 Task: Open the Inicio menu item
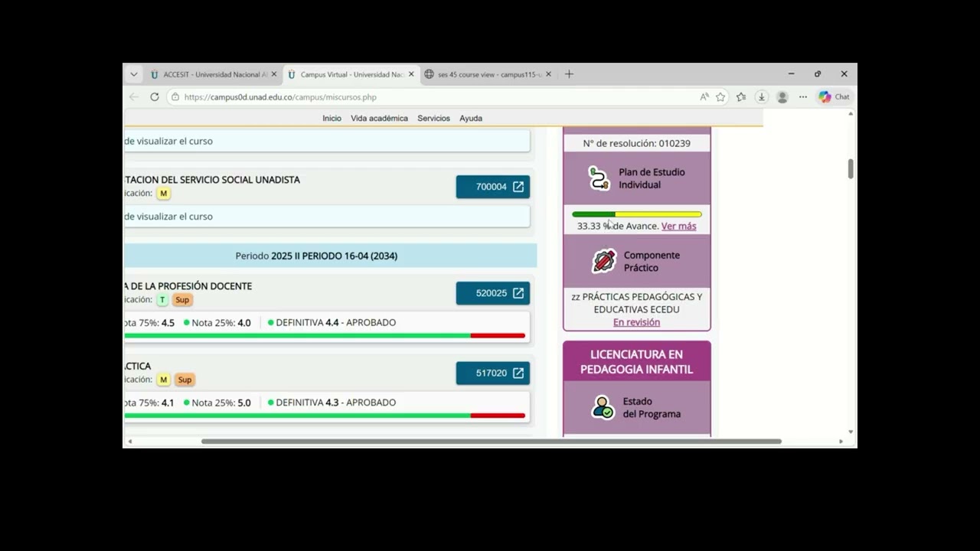pos(332,119)
